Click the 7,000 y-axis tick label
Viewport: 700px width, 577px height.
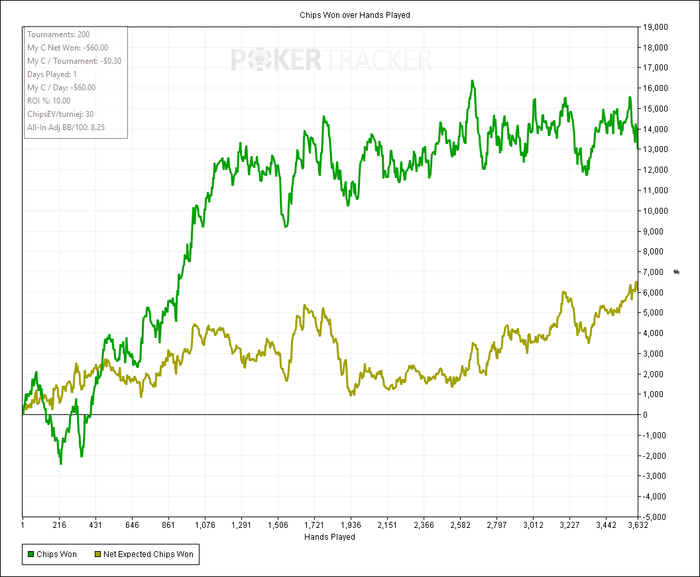653,272
